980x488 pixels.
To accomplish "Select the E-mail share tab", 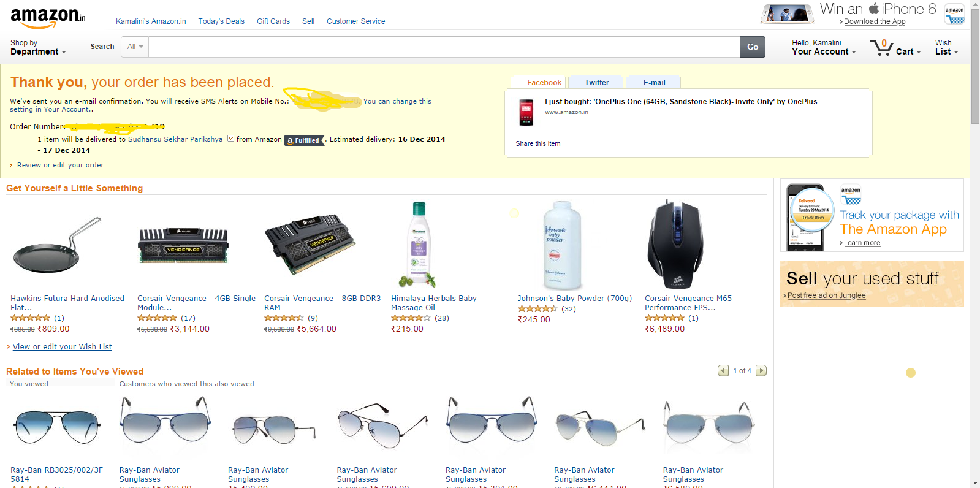I will 654,83.
